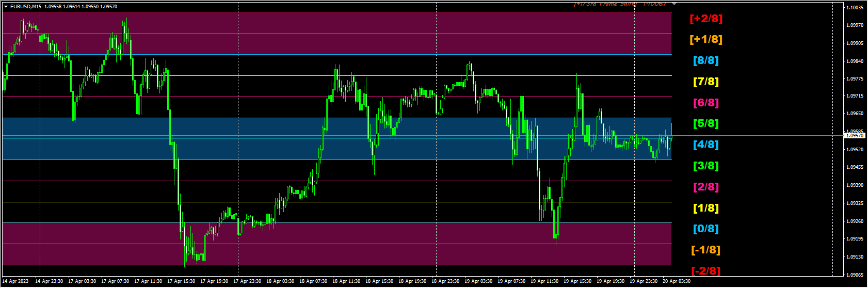Click 1.09905 on the price scale

click(856, 43)
